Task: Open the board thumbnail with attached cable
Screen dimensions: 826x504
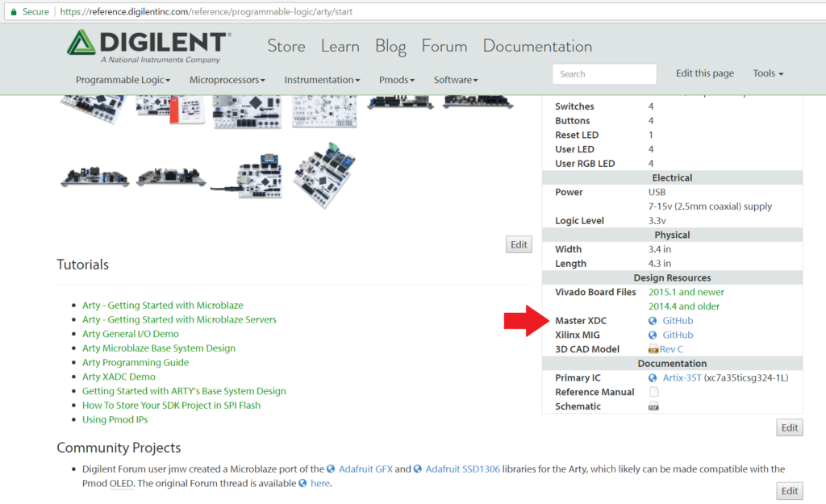Action: [x=247, y=177]
